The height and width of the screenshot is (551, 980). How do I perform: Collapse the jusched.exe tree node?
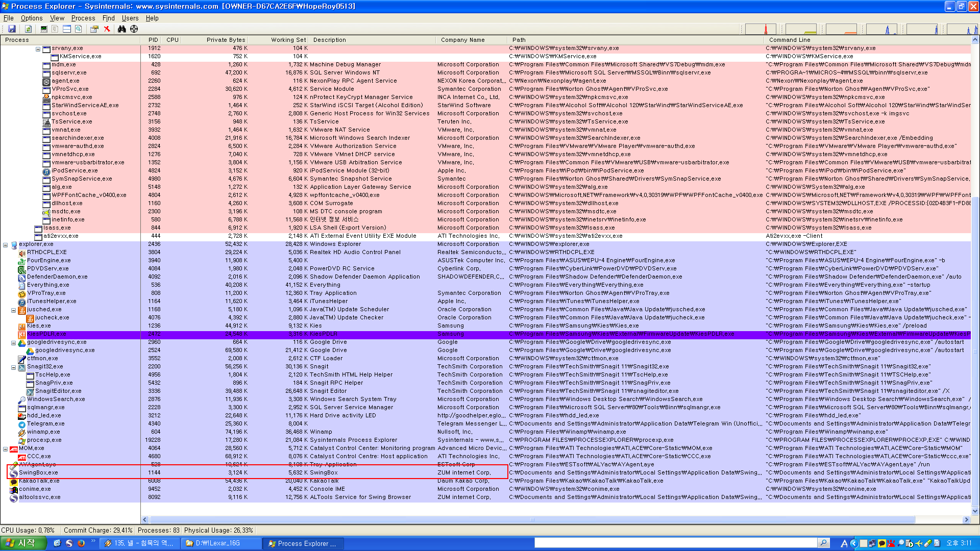14,310
